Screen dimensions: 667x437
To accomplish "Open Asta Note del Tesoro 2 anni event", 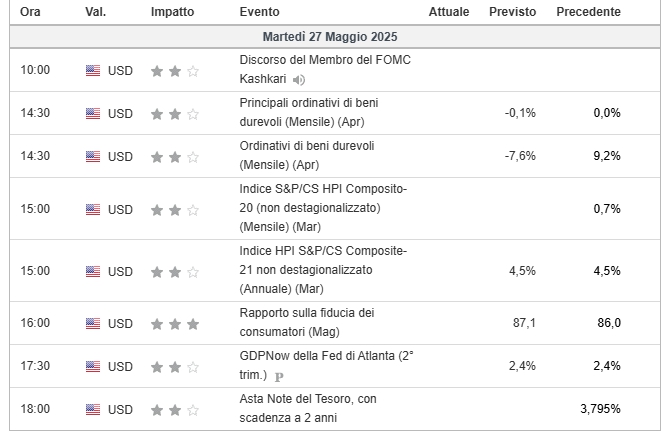I will pyautogui.click(x=308, y=408).
